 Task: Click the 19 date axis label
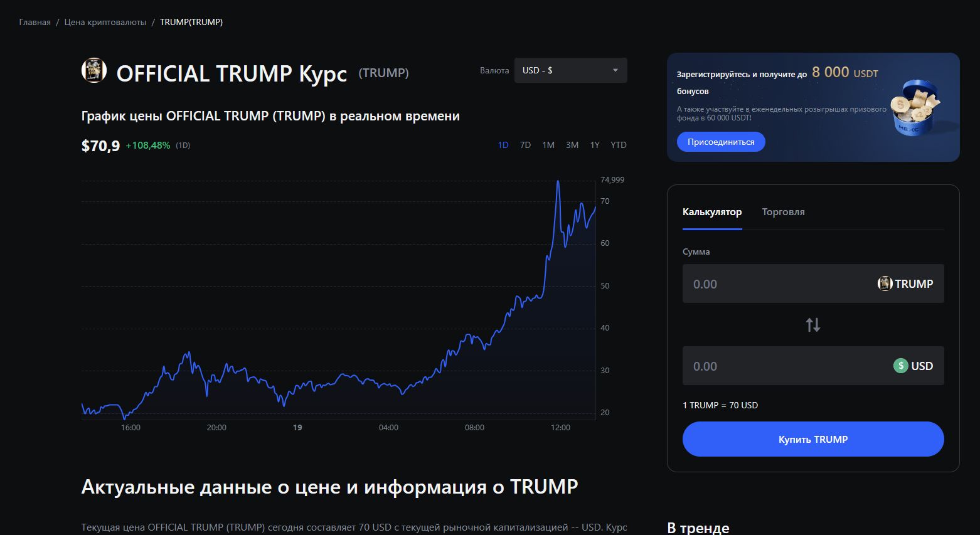[x=297, y=428]
